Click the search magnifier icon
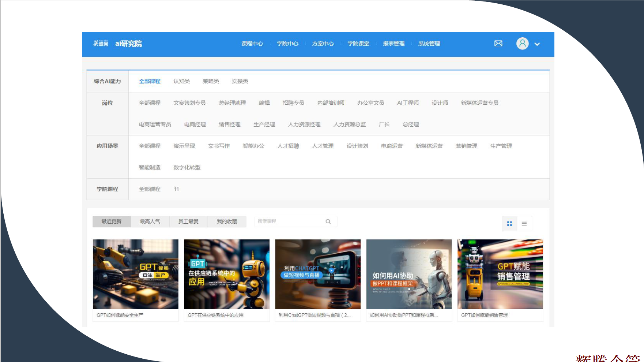This screenshot has height=362, width=644. (328, 221)
